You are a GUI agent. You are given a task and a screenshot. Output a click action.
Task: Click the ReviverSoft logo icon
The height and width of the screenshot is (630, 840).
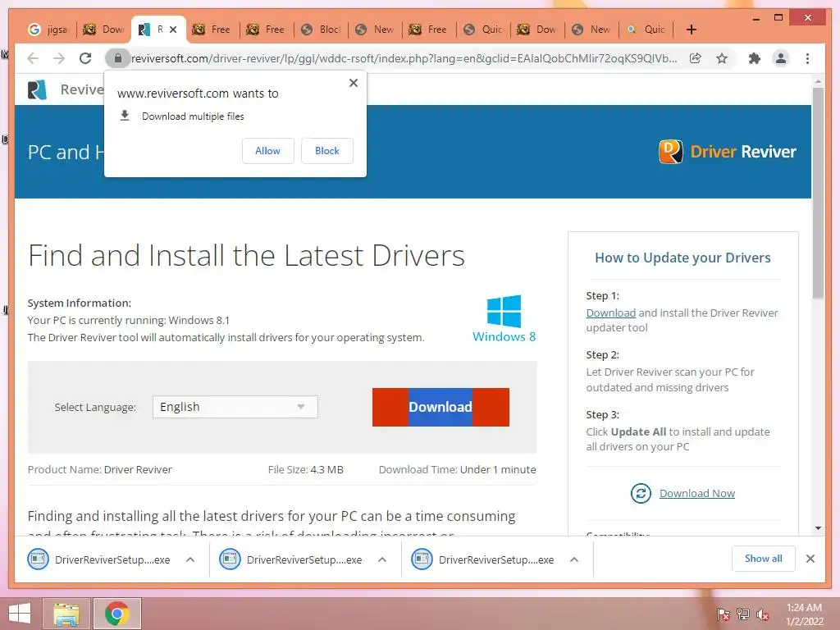pos(37,89)
